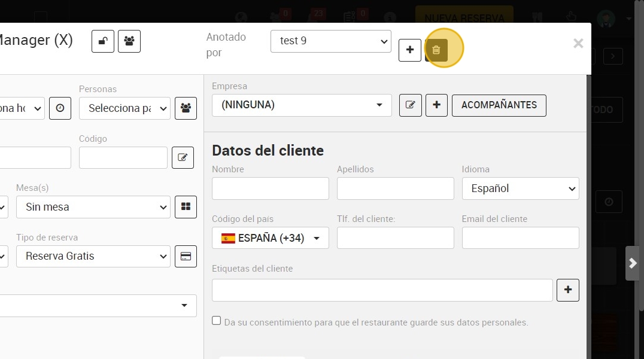The image size is (644, 359).
Task: Delete annotator with trash icon
Action: pyautogui.click(x=436, y=50)
